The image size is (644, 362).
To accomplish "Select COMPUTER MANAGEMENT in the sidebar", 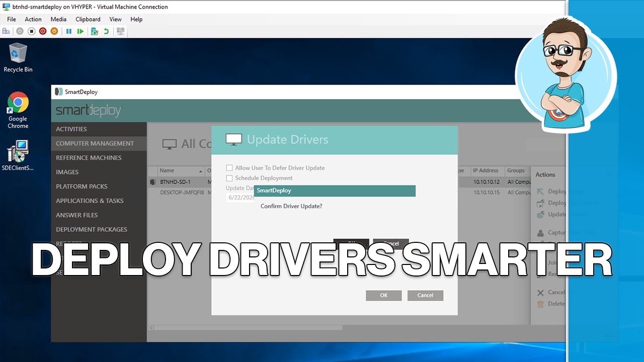I will (x=99, y=143).
